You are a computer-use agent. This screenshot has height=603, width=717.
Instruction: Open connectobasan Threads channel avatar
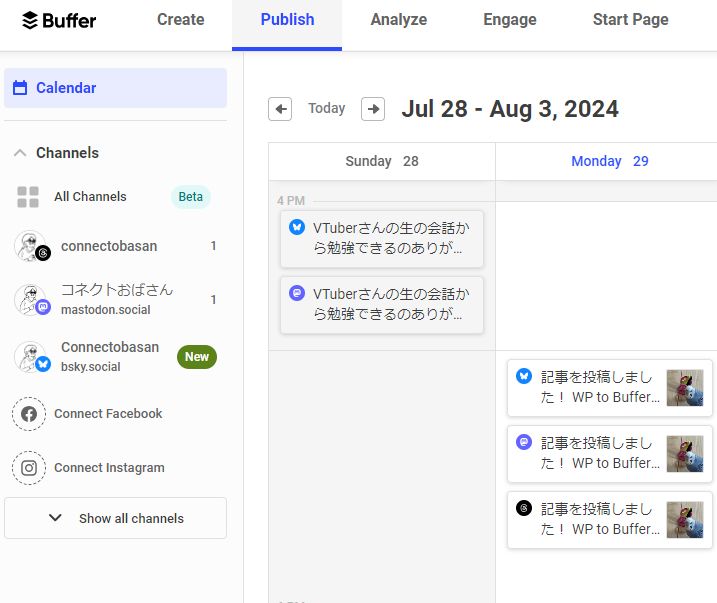(32, 246)
